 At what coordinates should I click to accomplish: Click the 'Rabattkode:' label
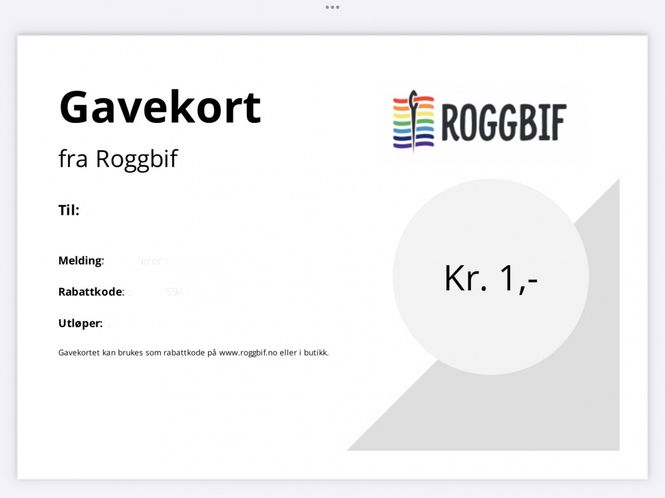coord(91,292)
